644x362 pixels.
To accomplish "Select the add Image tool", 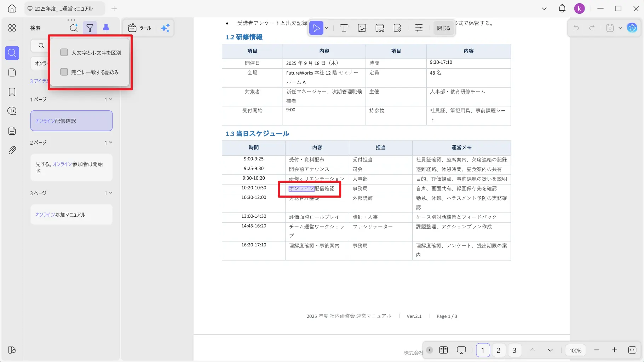I will (362, 28).
